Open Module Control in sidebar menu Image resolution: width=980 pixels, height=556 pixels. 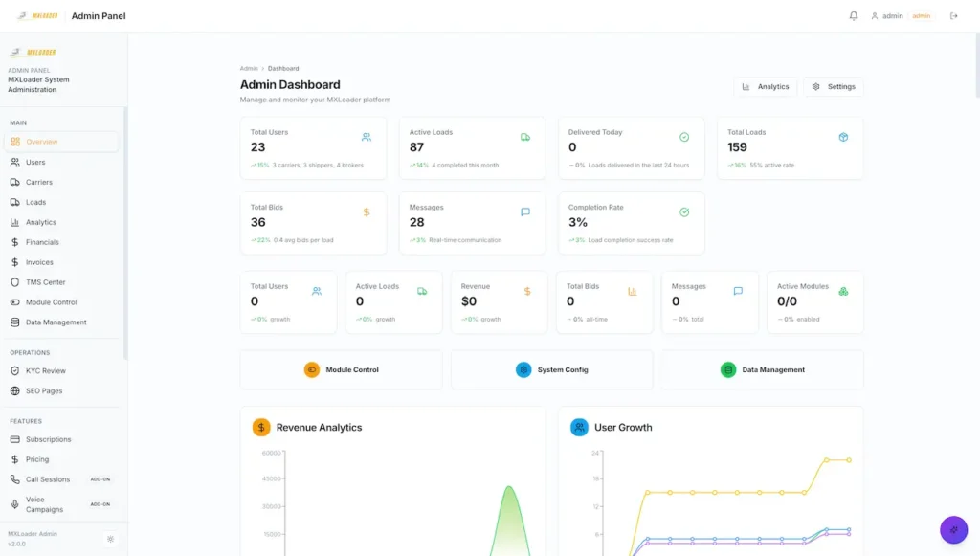pos(61,301)
